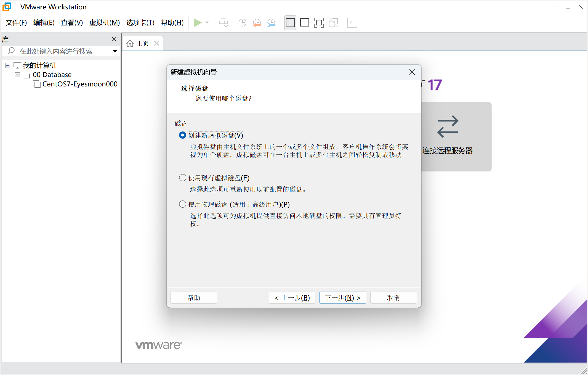Viewport: 588px width, 375px height.
Task: Click the 取消 cancel button
Action: (393, 298)
